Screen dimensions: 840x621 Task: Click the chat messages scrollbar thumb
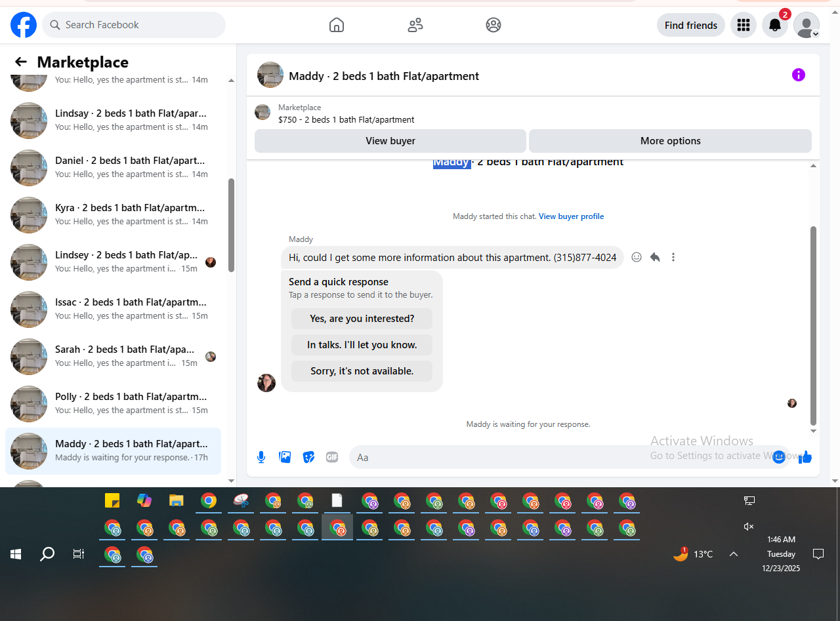coord(814,326)
